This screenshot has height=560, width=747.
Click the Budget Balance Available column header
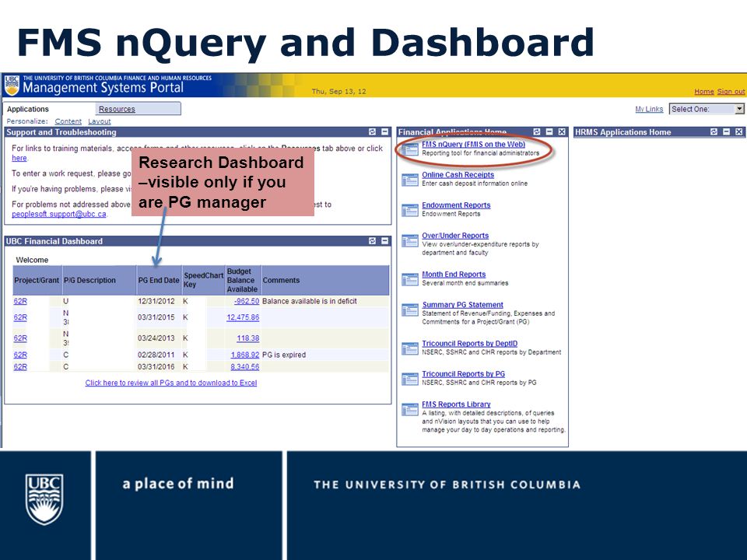click(242, 280)
